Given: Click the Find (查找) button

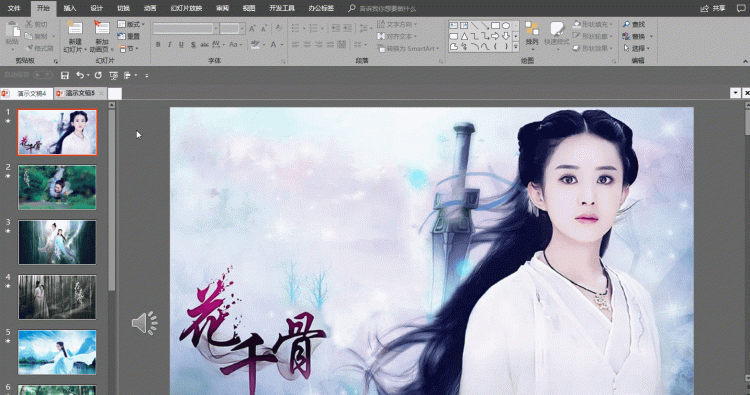Looking at the screenshot, I should tap(634, 24).
